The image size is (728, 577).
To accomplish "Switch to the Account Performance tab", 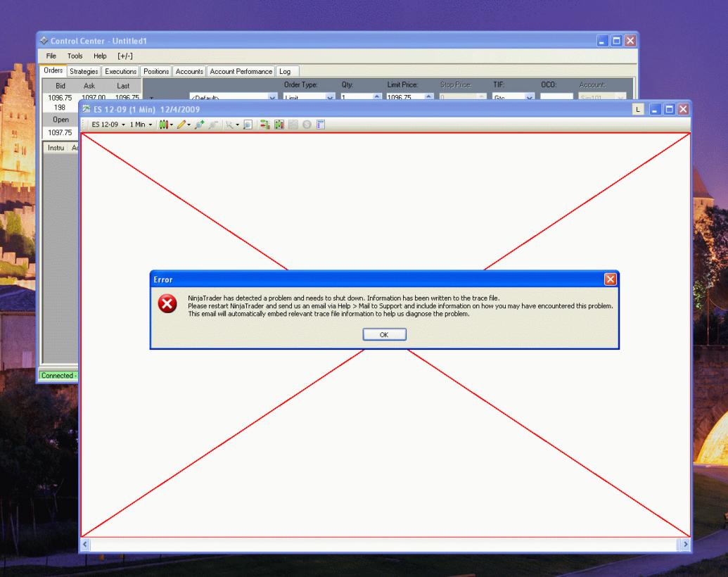I will point(241,72).
